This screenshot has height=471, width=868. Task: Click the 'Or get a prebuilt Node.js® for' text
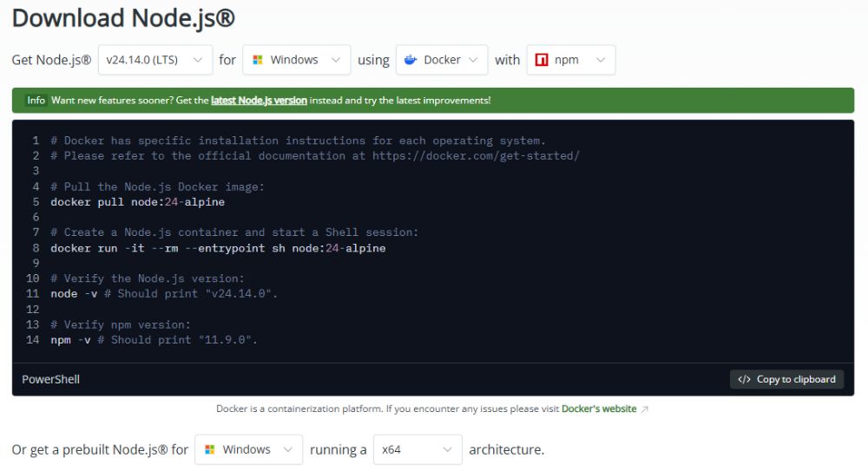pyautogui.click(x=100, y=449)
